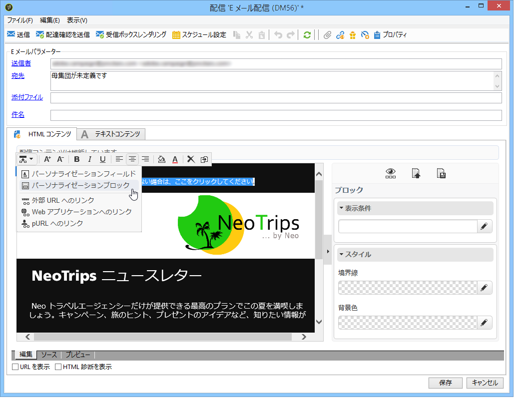Align text left

coord(119,159)
